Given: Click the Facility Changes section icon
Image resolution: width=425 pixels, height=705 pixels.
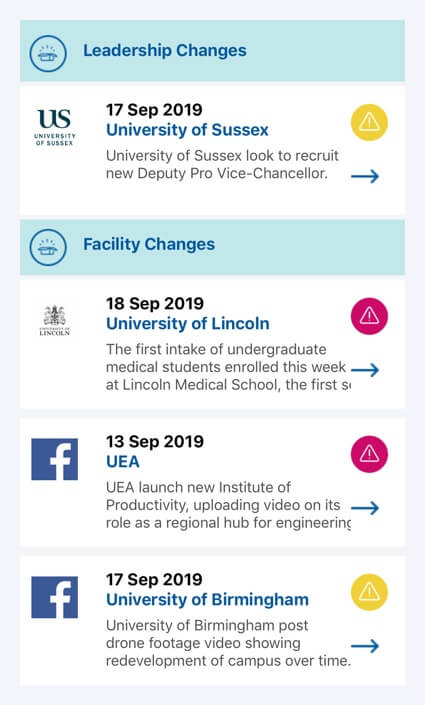Looking at the screenshot, I should click(x=48, y=248).
